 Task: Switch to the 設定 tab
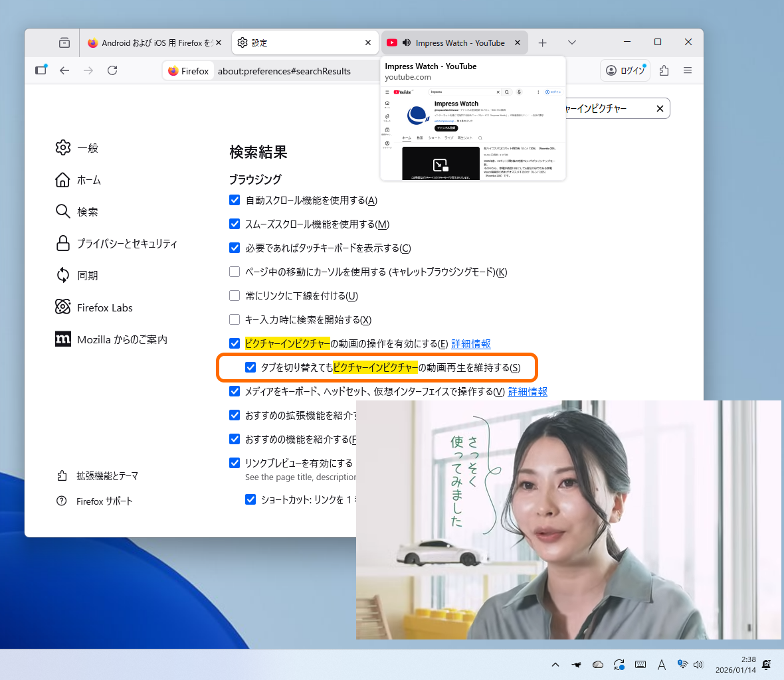point(292,42)
